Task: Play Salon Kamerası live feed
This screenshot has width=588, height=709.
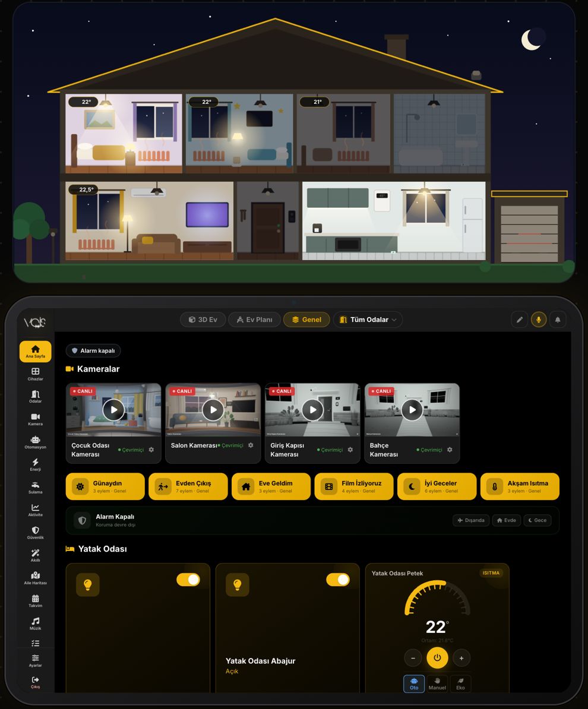Action: (213, 410)
